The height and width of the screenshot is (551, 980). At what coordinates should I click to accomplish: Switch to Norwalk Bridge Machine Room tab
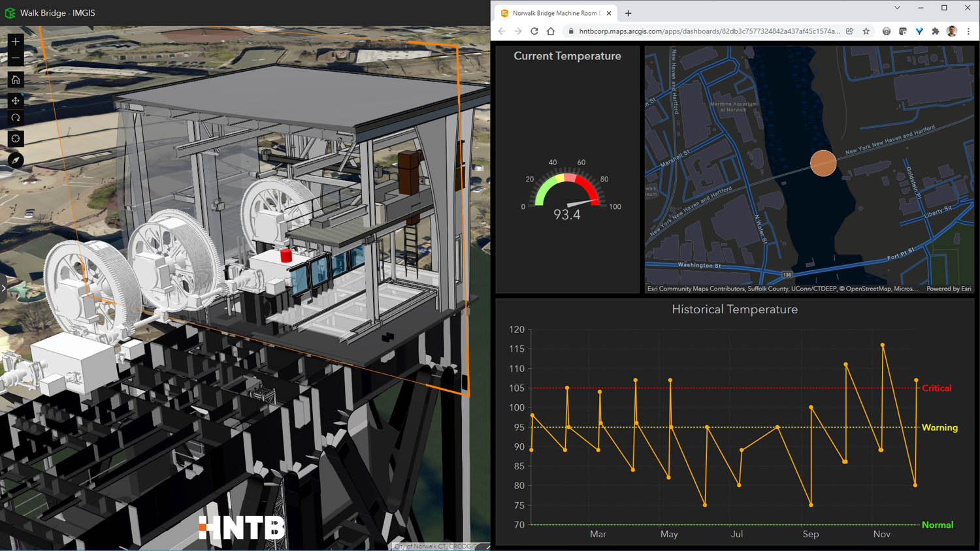click(x=554, y=13)
